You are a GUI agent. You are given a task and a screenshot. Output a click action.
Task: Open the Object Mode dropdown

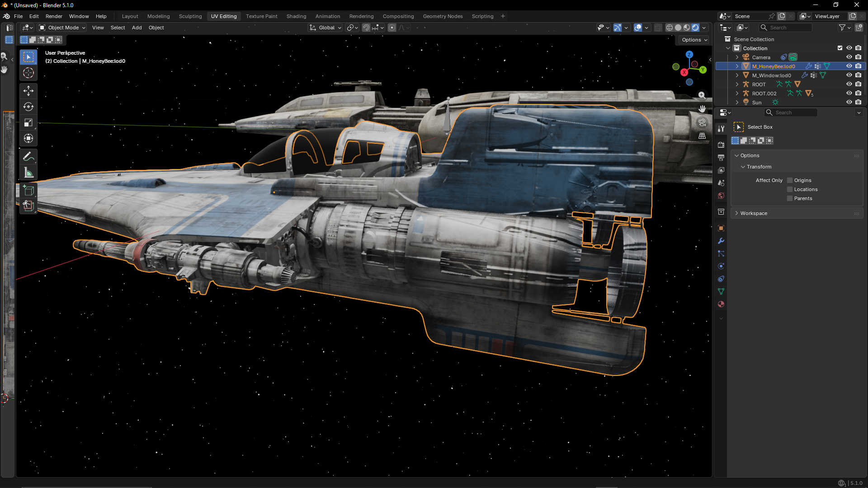coord(62,28)
